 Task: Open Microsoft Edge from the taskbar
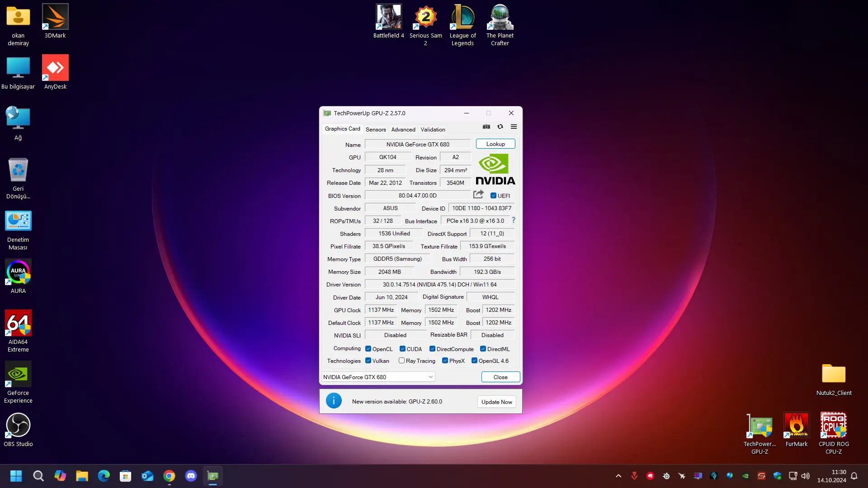104,476
